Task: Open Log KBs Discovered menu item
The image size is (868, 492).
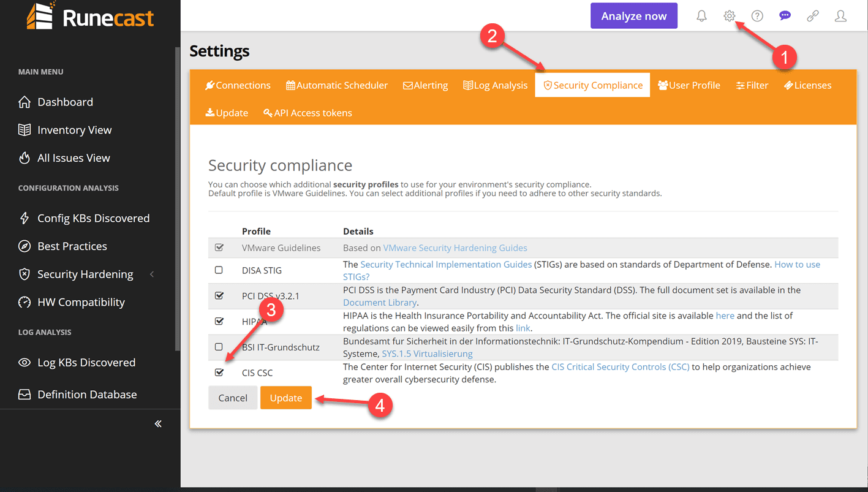Action: click(x=86, y=363)
